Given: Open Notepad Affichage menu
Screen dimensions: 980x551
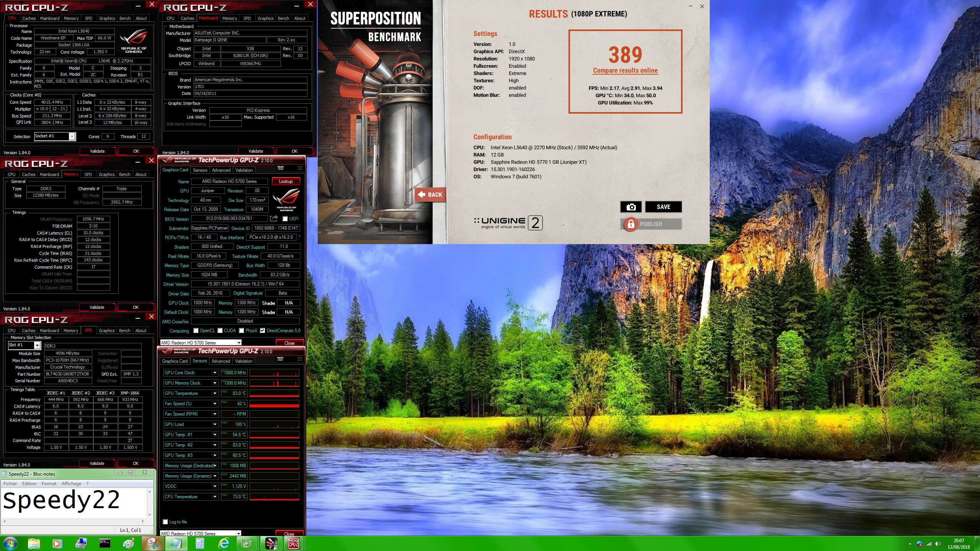Looking at the screenshot, I should (71, 484).
